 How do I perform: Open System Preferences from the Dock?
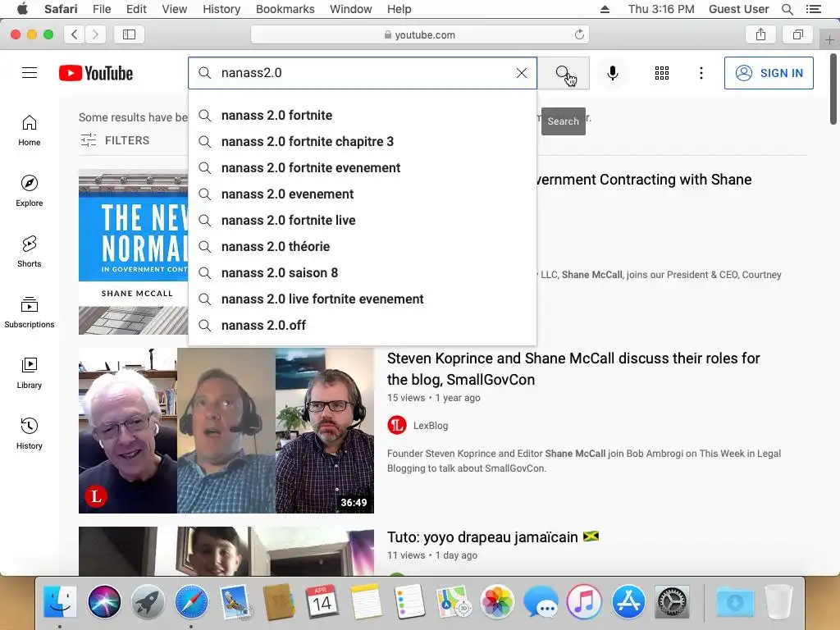(x=672, y=601)
